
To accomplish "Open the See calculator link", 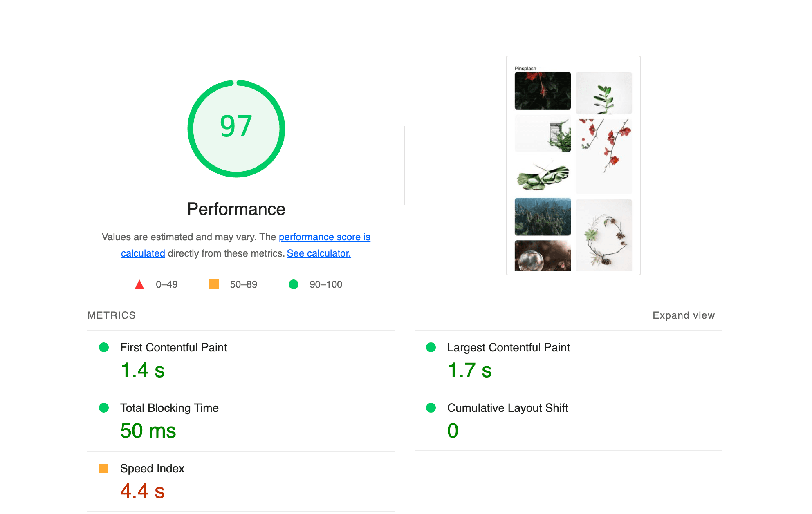I will (x=319, y=253).
